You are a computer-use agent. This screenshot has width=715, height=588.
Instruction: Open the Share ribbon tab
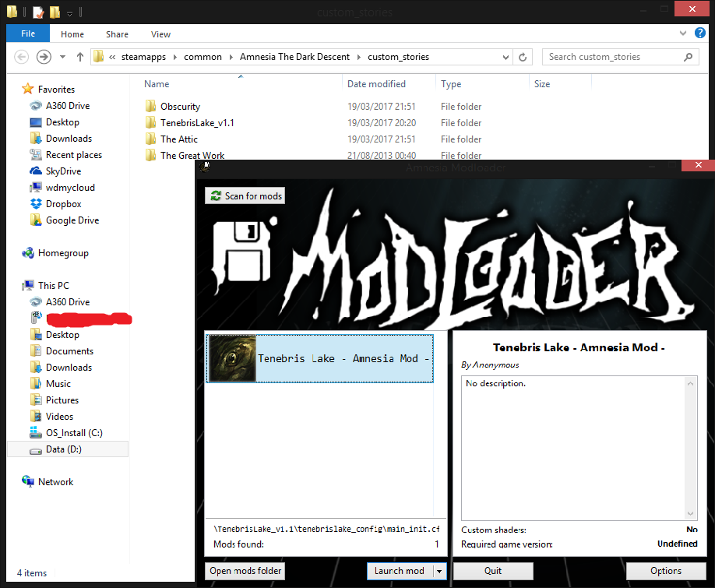(x=118, y=34)
